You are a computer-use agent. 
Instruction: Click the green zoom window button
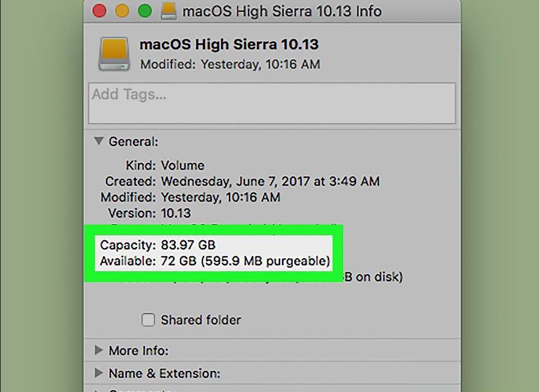(145, 11)
